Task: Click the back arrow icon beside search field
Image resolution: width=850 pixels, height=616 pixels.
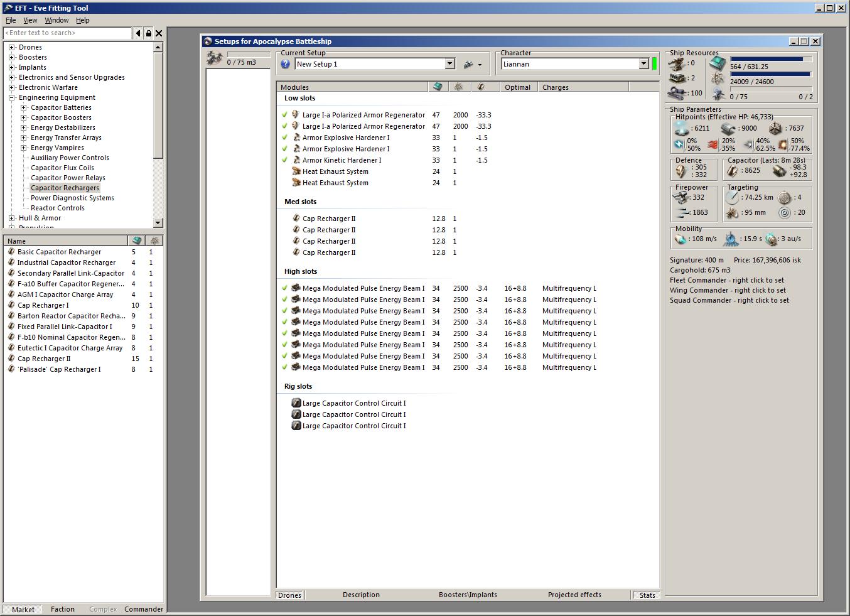Action: click(x=138, y=33)
